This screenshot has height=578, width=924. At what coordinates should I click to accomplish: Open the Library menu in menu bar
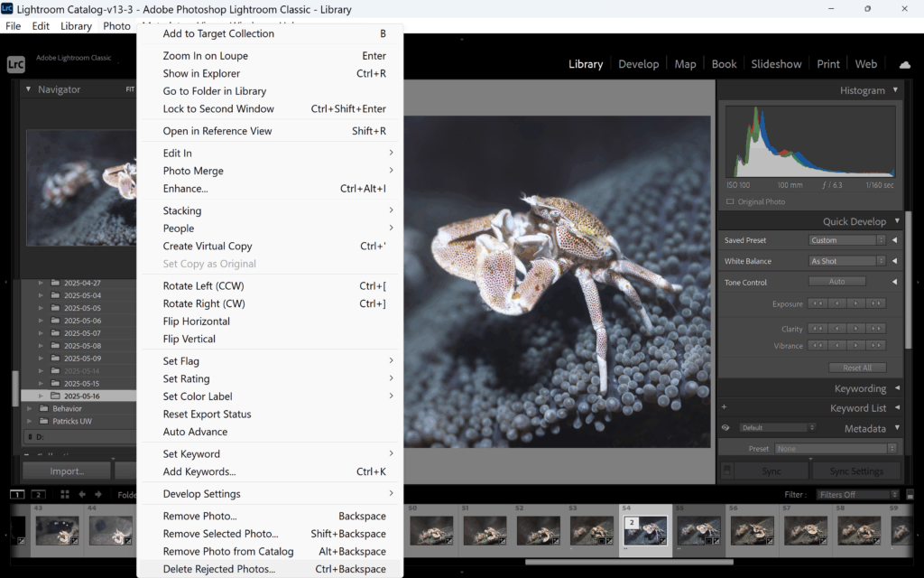click(x=76, y=26)
